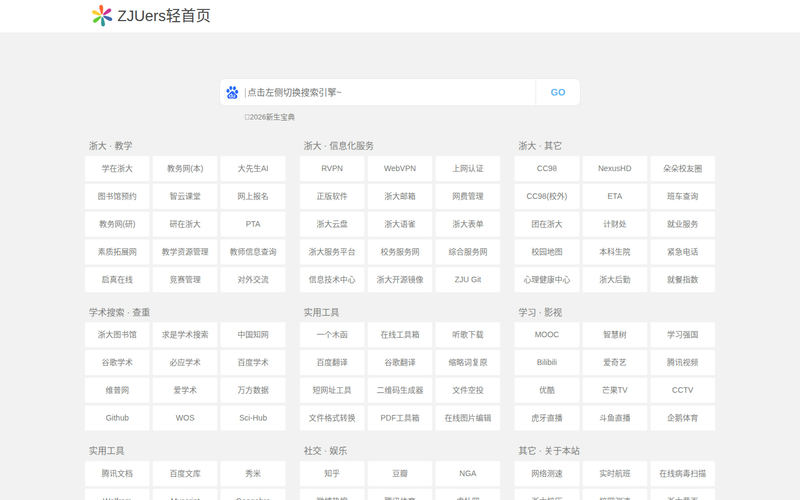Open Sci-Hub

(x=253, y=418)
